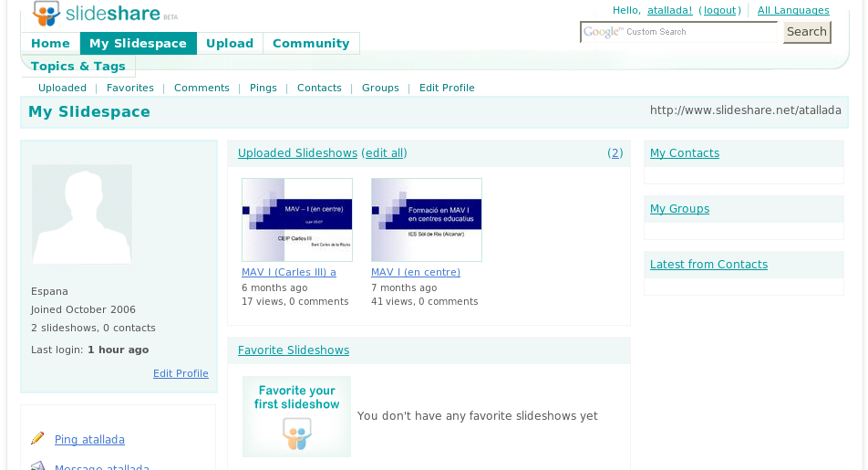The image size is (868, 470).
Task: Open the All Languages link
Action: pyautogui.click(x=793, y=10)
